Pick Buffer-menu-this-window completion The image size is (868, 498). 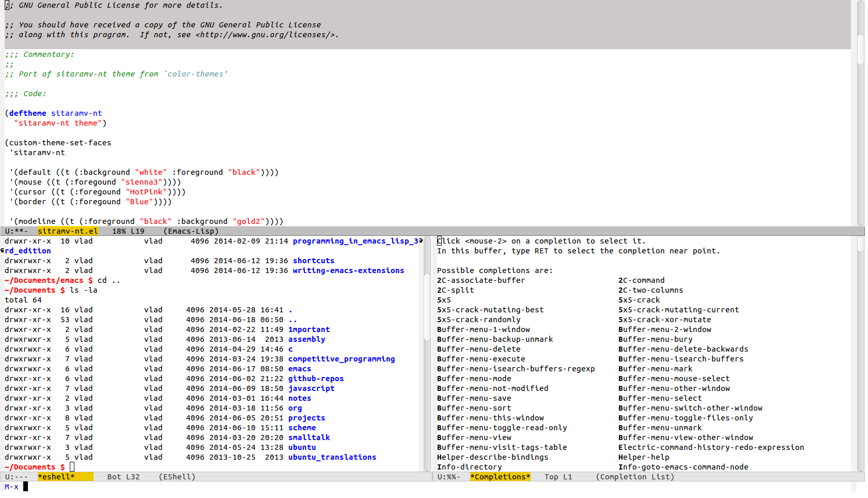click(x=490, y=418)
